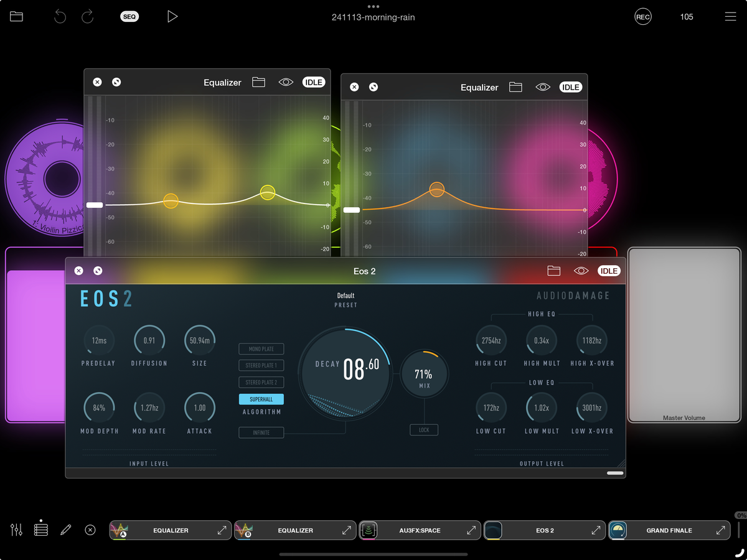Click the resize arrow icon in left Equalizer window
The width and height of the screenshot is (747, 560).
point(116,82)
